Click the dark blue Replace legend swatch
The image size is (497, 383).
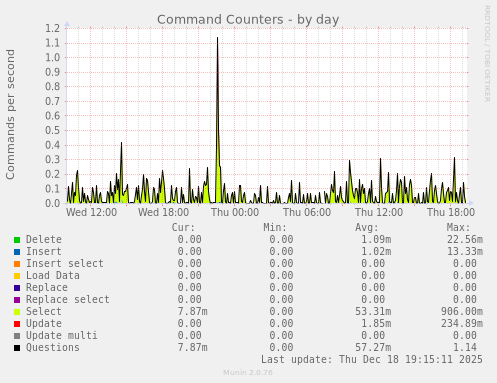pos(17,288)
